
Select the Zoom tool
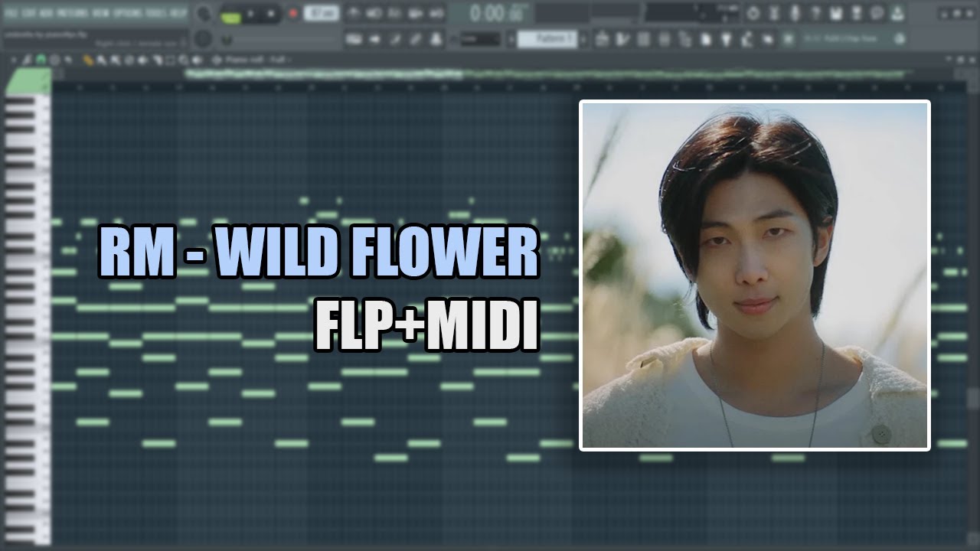click(x=184, y=60)
